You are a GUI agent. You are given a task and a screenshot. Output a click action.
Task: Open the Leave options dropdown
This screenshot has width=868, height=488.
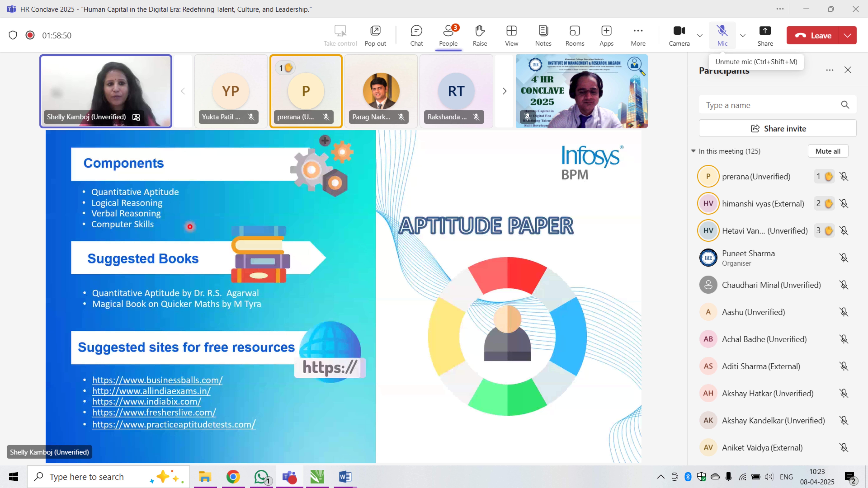point(847,35)
